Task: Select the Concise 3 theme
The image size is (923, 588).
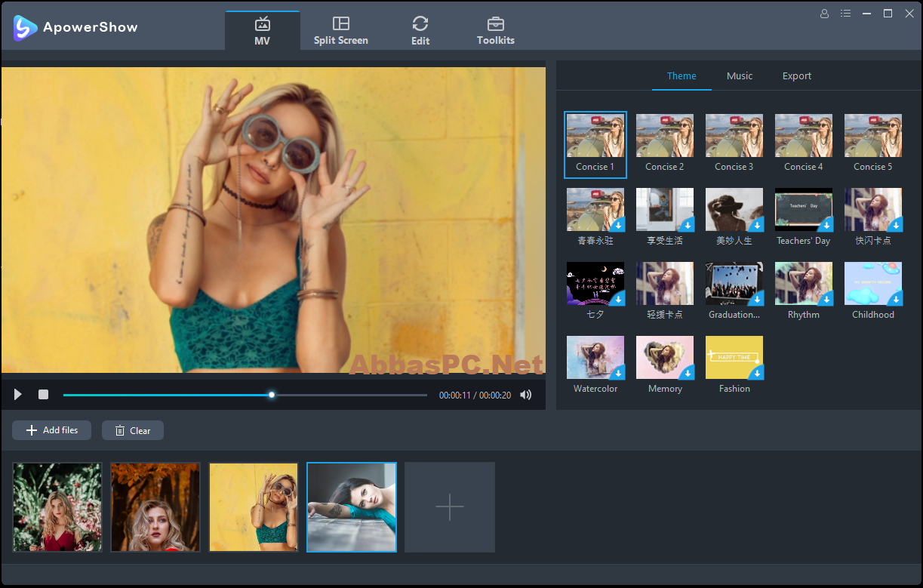Action: tap(734, 143)
